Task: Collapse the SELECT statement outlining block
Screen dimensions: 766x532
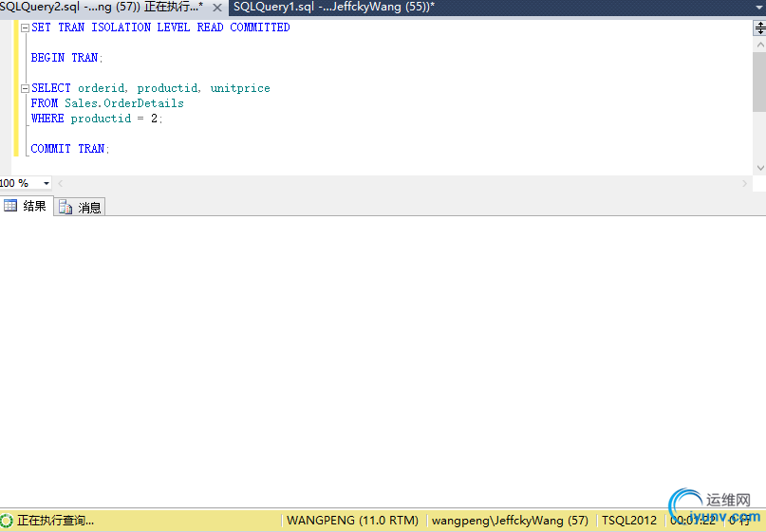Action: 25,88
